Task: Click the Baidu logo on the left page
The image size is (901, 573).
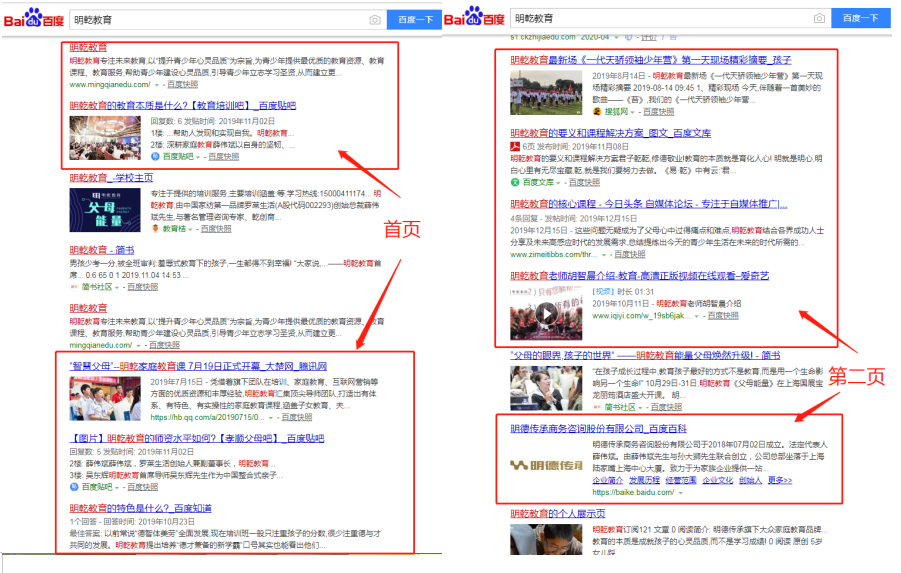Action: coord(34,19)
